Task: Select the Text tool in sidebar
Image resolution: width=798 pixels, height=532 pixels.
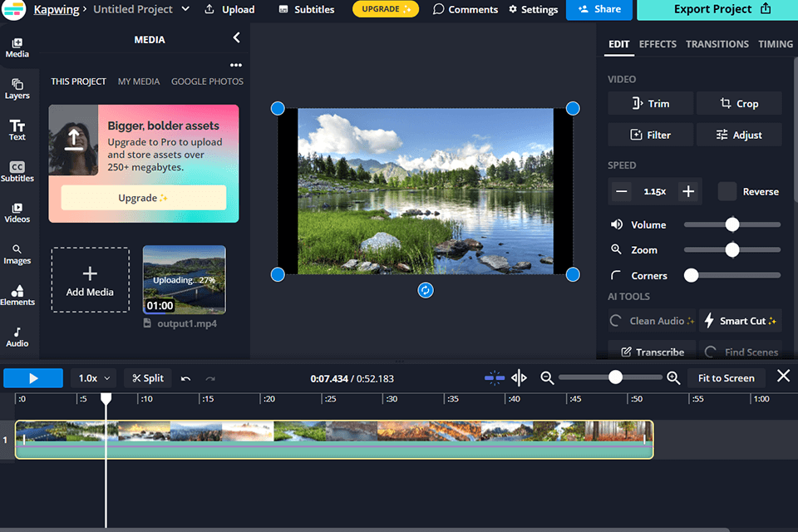Action: (17, 131)
